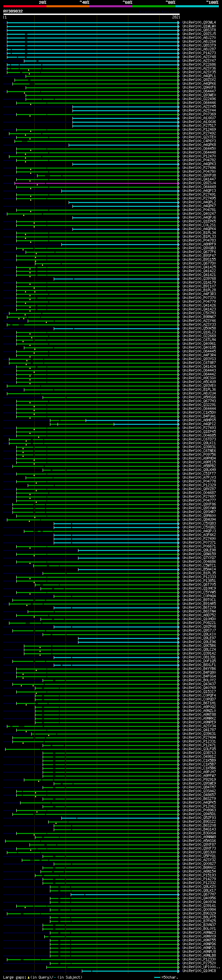222x980 pixels.
Task: Select hit label UniRef100_A8HPF9
Action: pos(199,244)
